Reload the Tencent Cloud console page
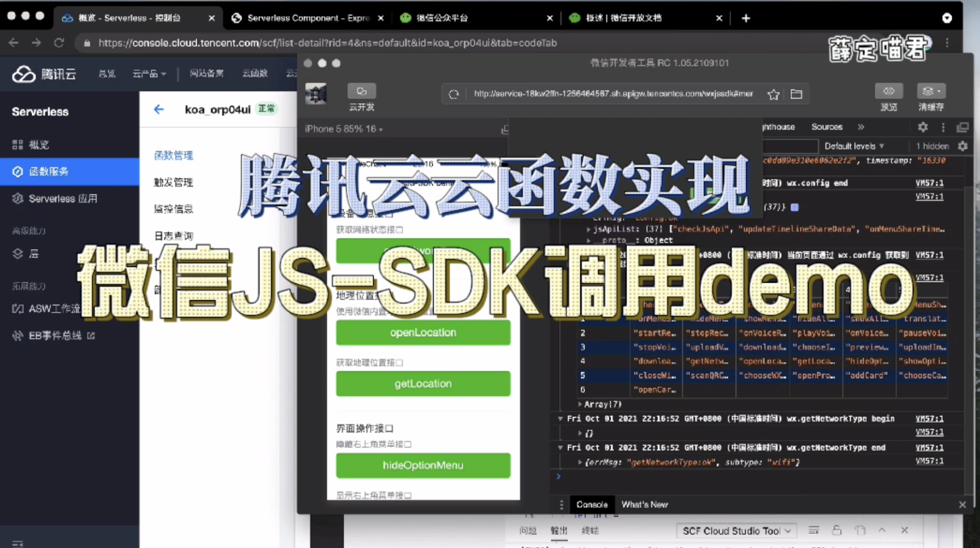The width and height of the screenshot is (980, 548). [x=59, y=43]
